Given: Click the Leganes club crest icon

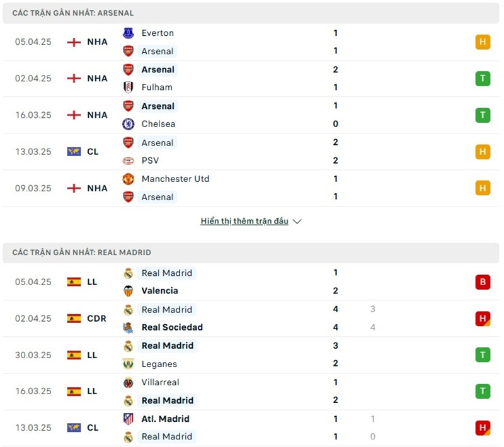Looking at the screenshot, I should point(129,364).
